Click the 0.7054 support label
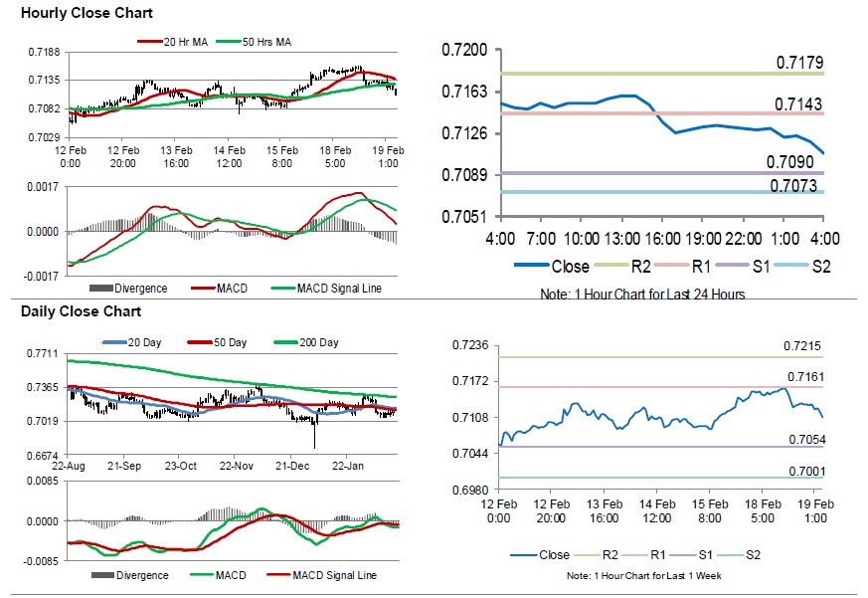The image size is (868, 598). [x=802, y=439]
